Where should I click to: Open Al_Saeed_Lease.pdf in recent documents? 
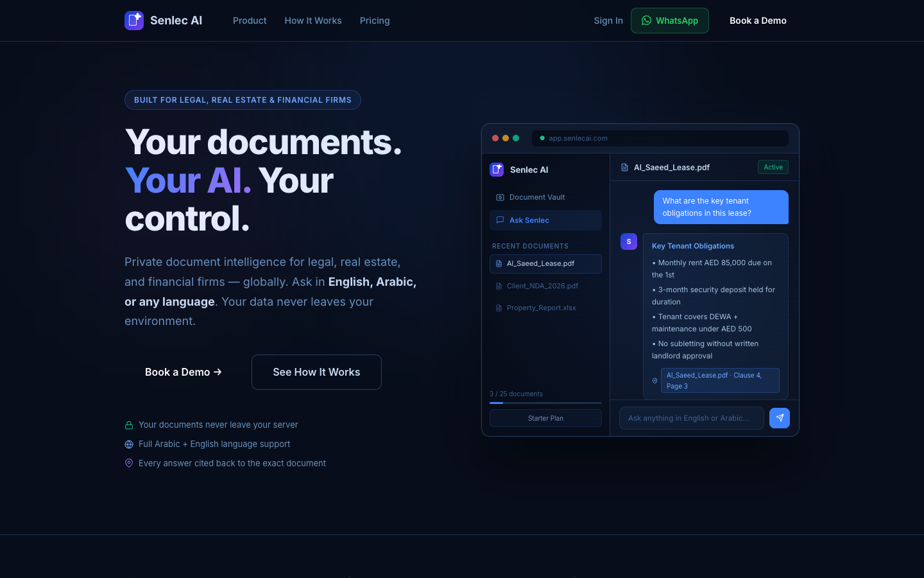[x=545, y=264]
